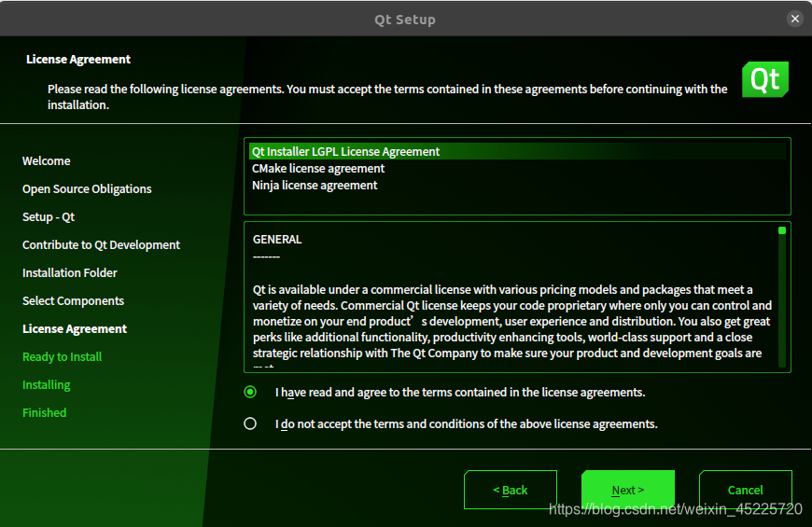Go back with the Back button
This screenshot has height=527, width=812.
(511, 490)
